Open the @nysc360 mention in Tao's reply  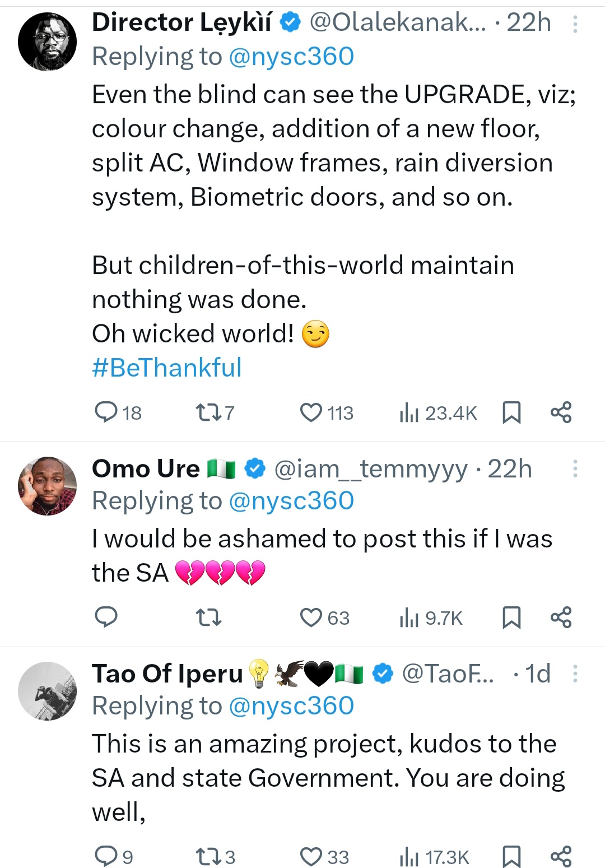(x=291, y=706)
